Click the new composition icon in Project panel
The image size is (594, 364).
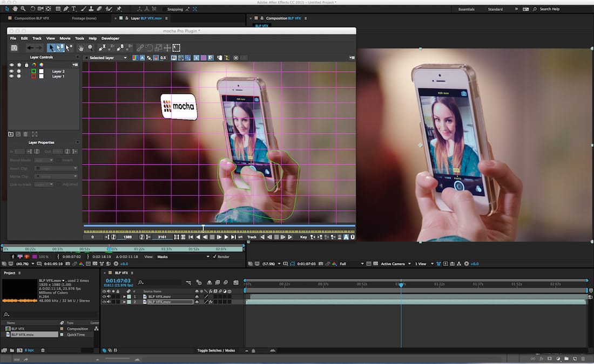[x=19, y=351]
